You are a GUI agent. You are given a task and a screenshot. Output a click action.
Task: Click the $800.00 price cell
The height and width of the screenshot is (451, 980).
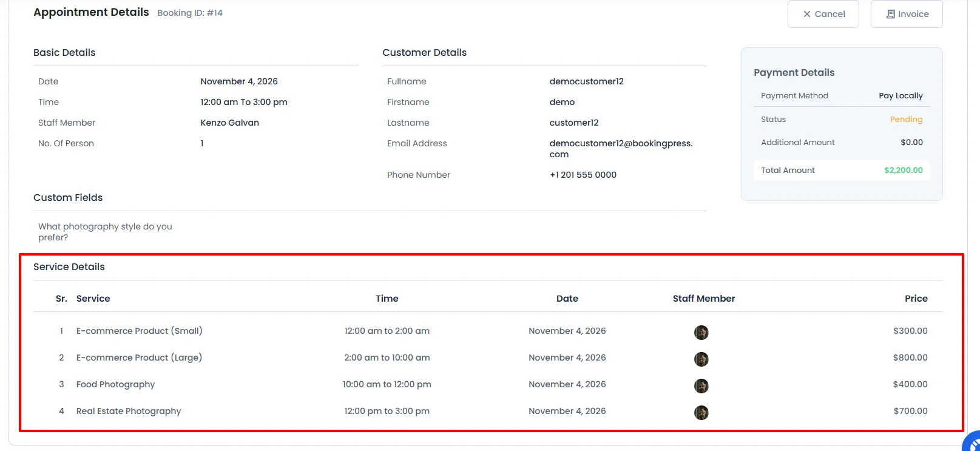pos(910,358)
